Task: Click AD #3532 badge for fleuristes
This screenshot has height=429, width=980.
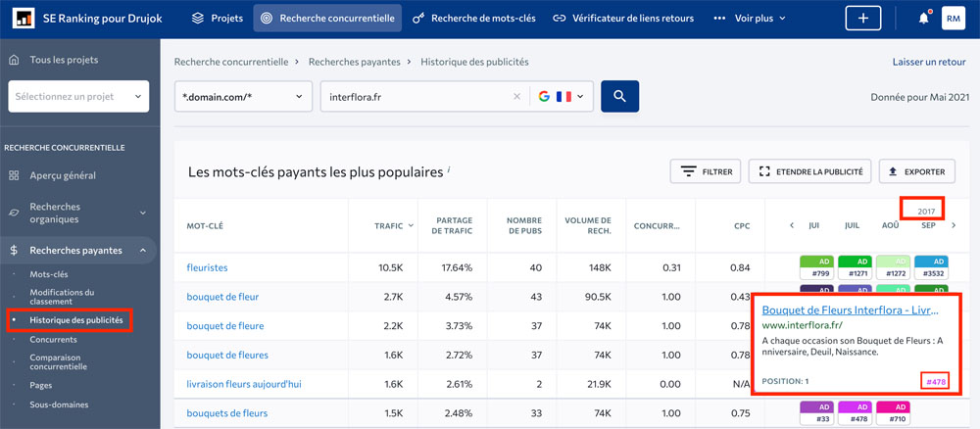Action: 931,267
